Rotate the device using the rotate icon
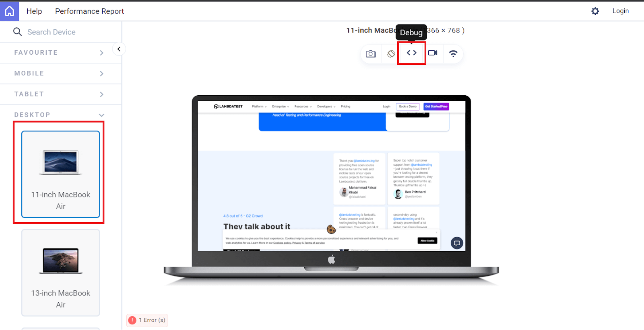The image size is (644, 330). [391, 53]
